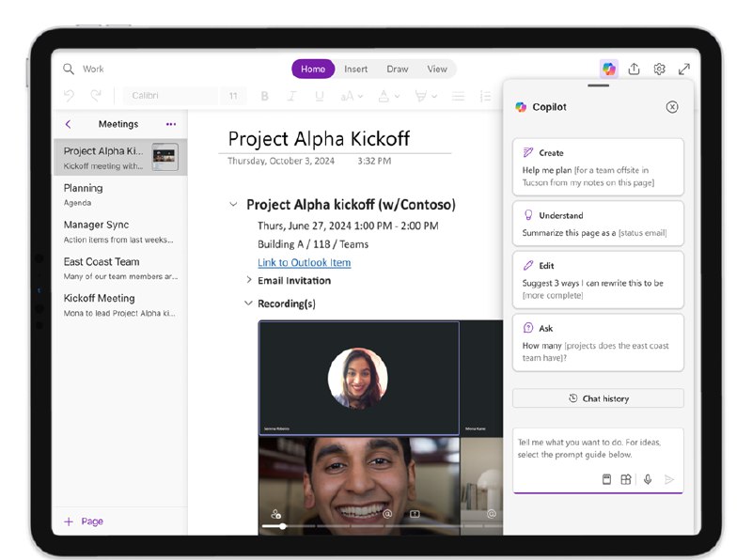752x560 pixels.
Task: Click the bulleted list icon
Action: pos(458,97)
